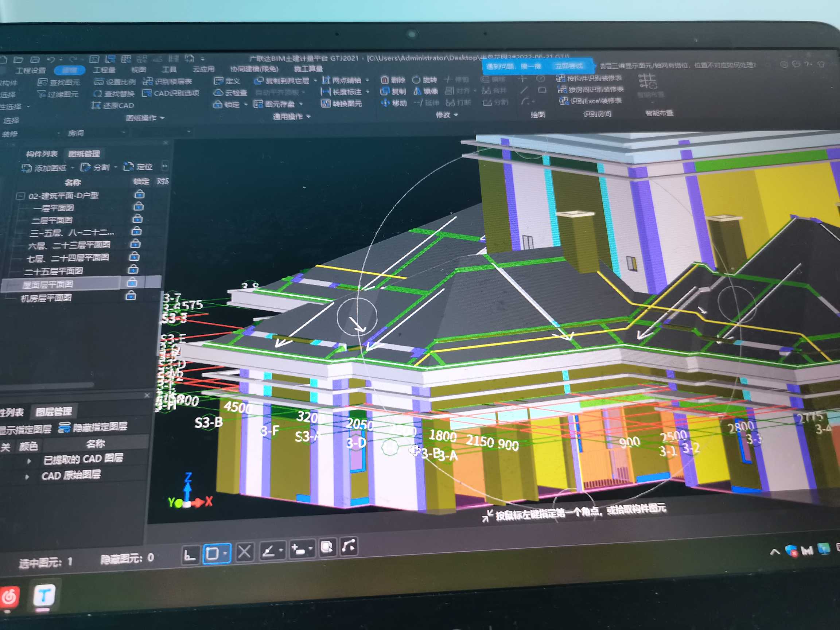
Task: Expand the CAD 原始图层 group
Action: [27, 477]
